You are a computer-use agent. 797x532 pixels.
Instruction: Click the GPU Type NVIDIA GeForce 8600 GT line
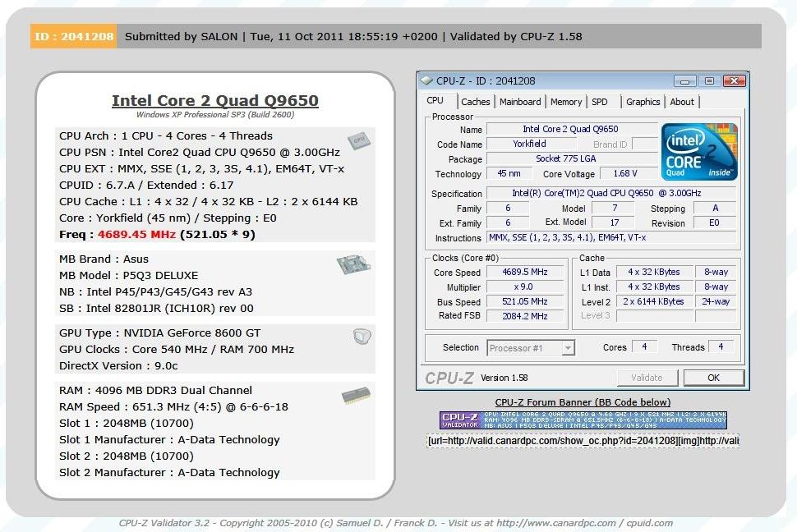pos(159,332)
